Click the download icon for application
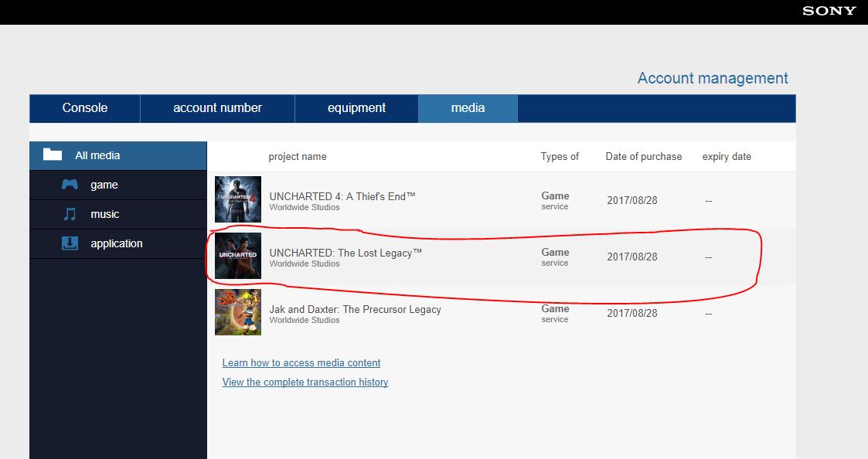 pos(70,243)
